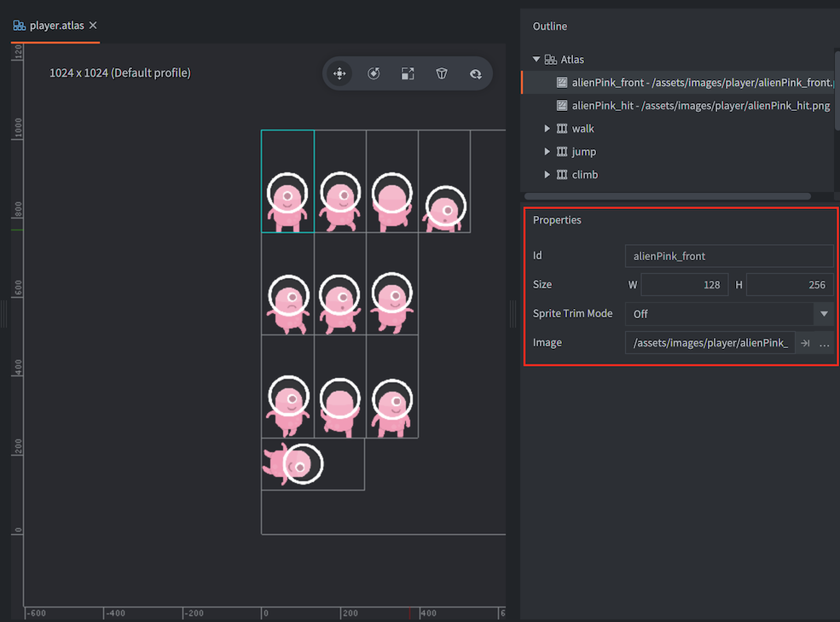Open the Sprite Trim Mode dropdown
Viewport: 840px width, 622px height.
click(x=823, y=314)
